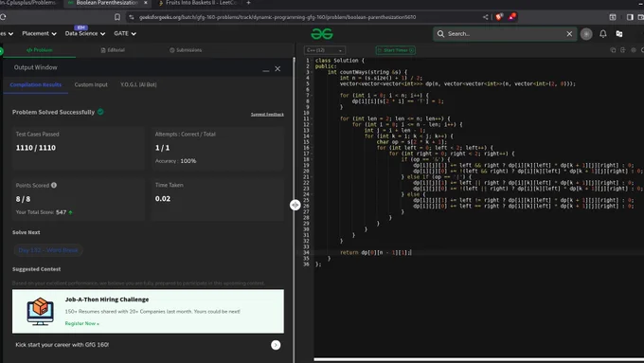Click the copy code icon in editor toolbar
Viewport: 644px width, 363px height.
(x=613, y=50)
